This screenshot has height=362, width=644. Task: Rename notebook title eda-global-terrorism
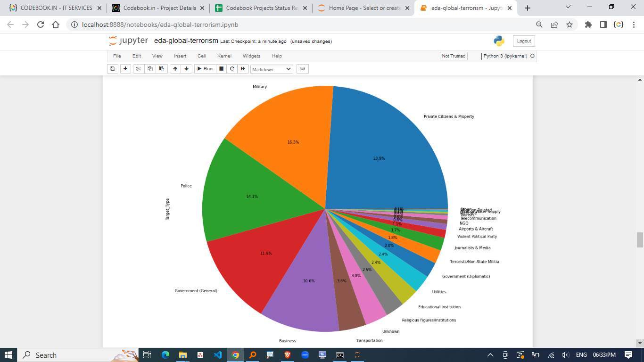tap(186, 41)
